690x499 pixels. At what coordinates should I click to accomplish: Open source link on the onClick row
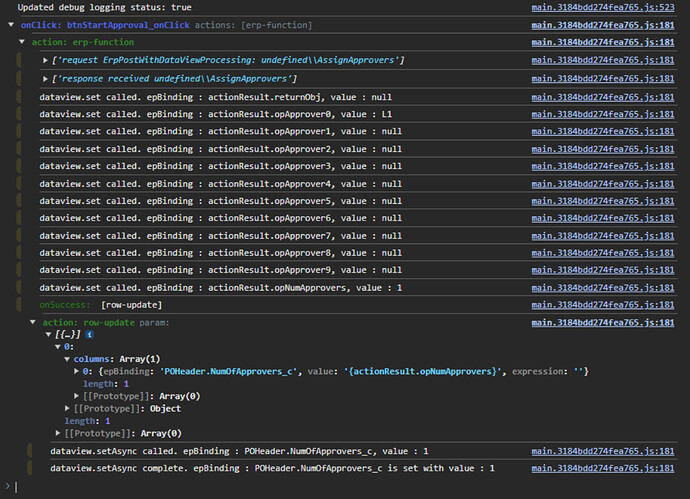602,25
